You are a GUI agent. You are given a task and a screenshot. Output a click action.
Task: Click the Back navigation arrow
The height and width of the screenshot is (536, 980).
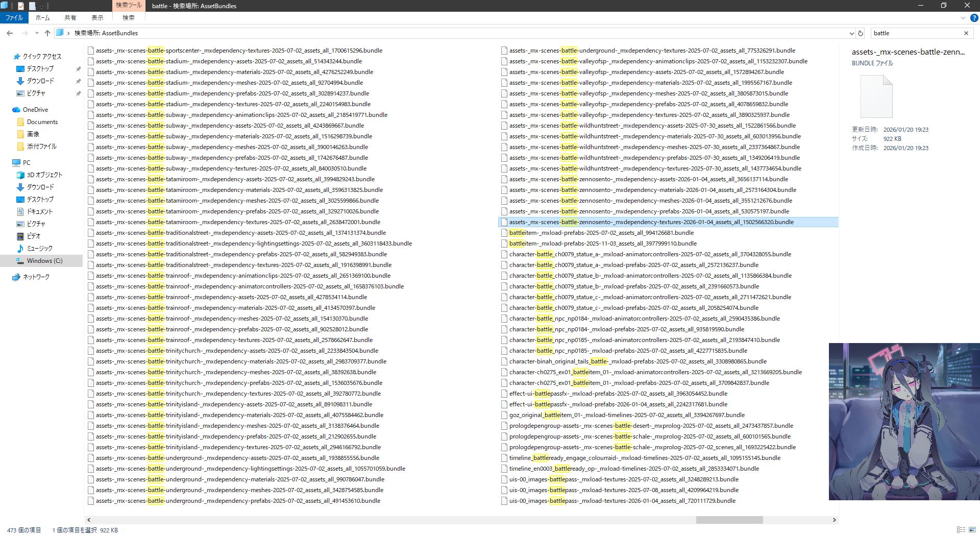(10, 33)
